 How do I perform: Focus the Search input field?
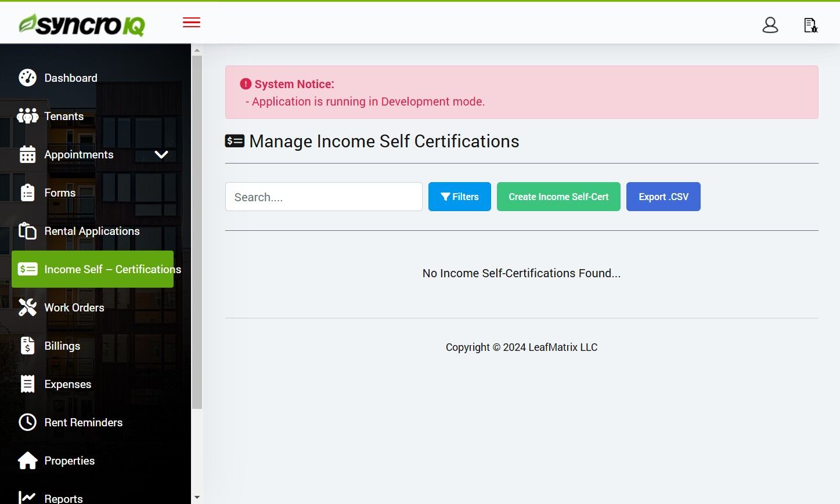pos(324,197)
